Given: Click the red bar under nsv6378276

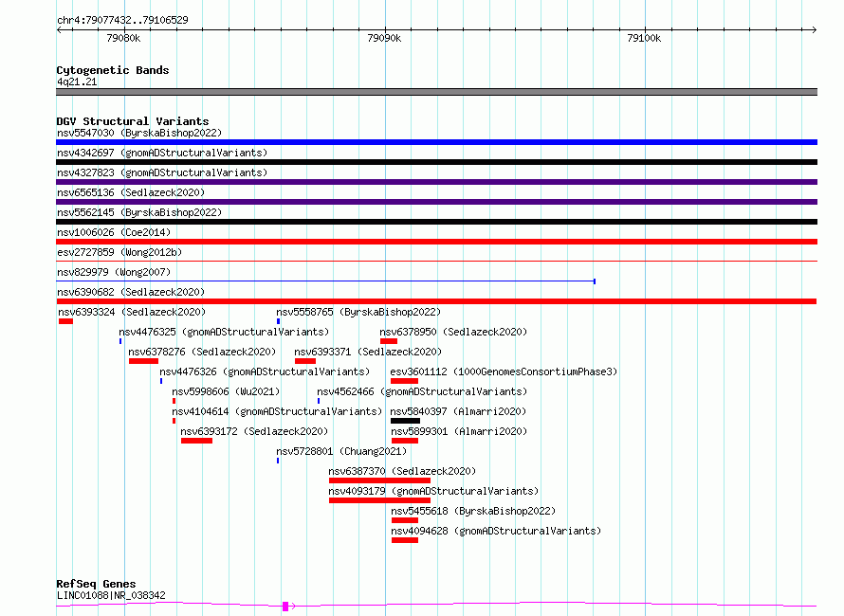Looking at the screenshot, I should click(x=143, y=361).
